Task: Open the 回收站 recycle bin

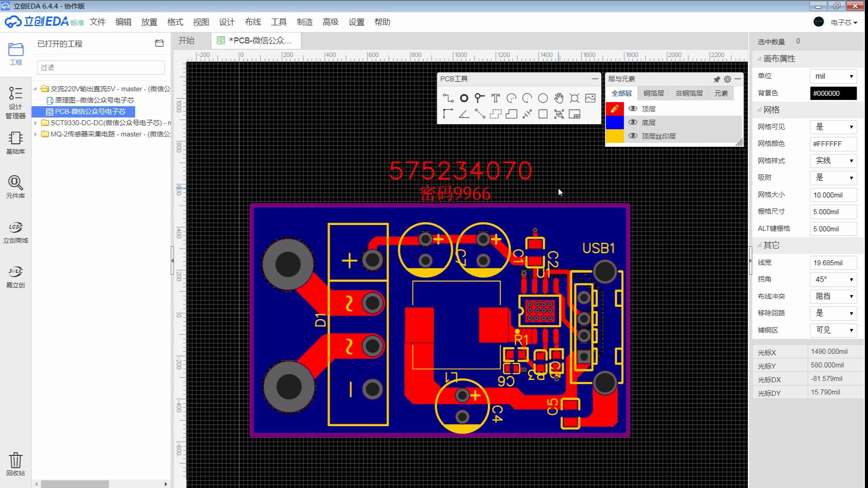Action: (16, 464)
